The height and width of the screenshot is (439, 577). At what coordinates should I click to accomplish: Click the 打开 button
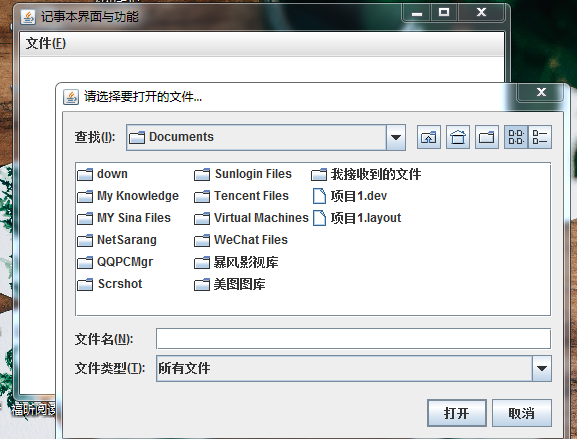click(457, 413)
